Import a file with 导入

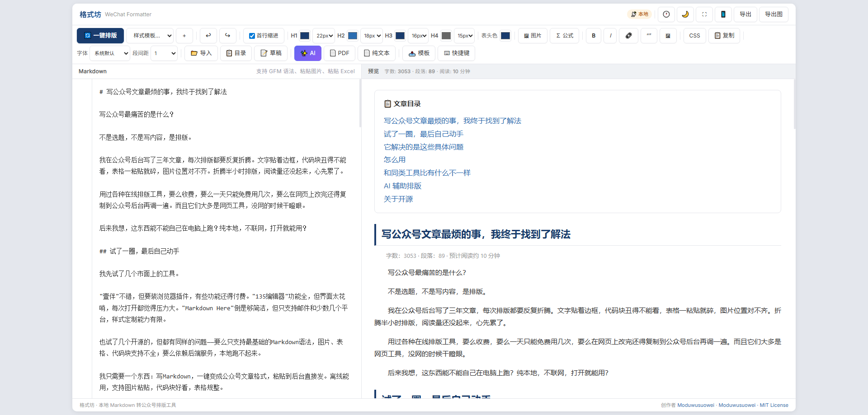201,53
